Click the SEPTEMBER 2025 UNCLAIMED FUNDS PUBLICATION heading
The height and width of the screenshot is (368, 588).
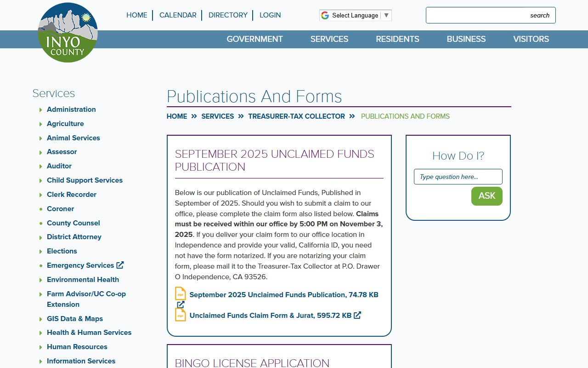coord(275,161)
